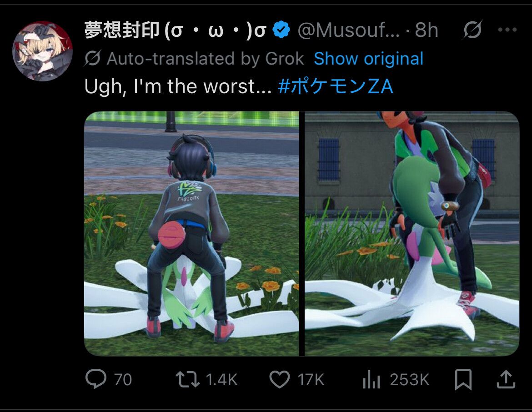Click the Grok icon at top right
Screen dimensions: 532x412
(x=472, y=30)
